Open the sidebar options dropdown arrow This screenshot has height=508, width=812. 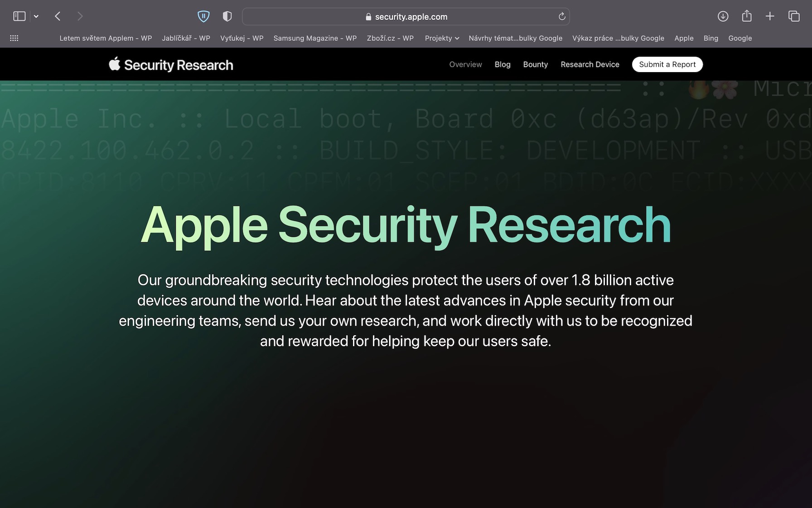[x=36, y=16]
